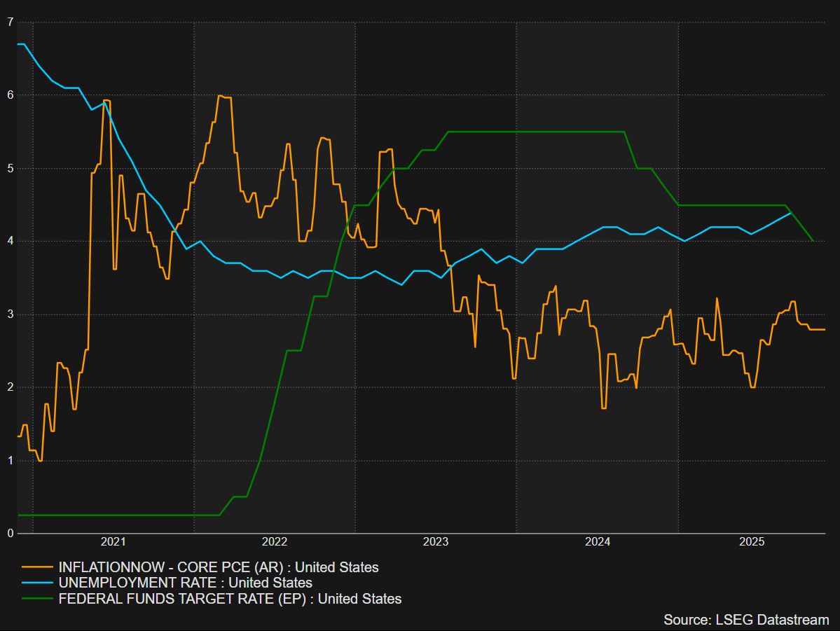Click the y-axis value 4 label

(10, 241)
